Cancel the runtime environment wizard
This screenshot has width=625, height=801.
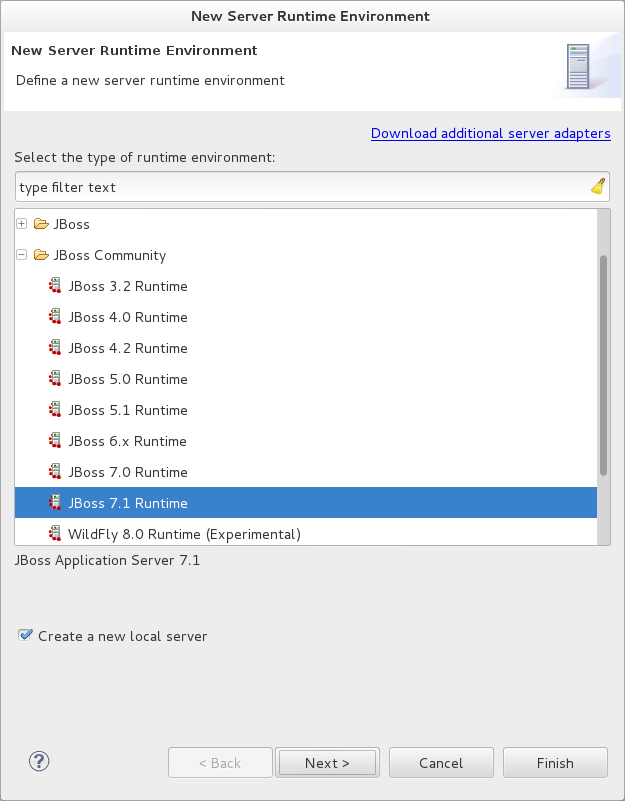[x=441, y=762]
